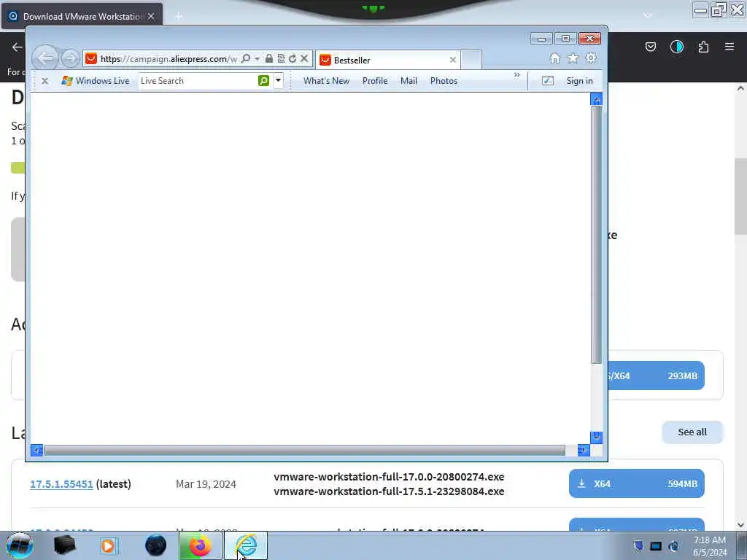This screenshot has width=747, height=560.
Task: Open Mail on the Windows Live toolbar
Action: (409, 81)
